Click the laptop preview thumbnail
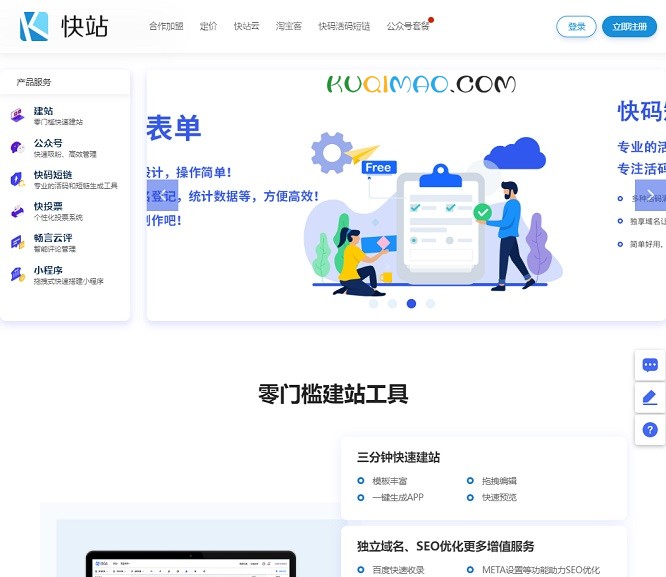 coord(191,564)
